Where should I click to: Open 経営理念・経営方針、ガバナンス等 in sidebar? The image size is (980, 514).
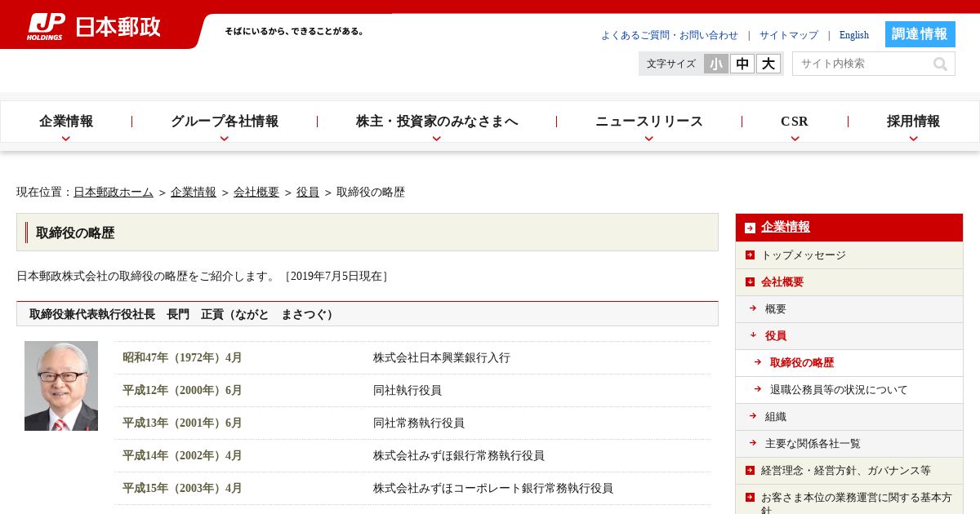[x=846, y=471]
